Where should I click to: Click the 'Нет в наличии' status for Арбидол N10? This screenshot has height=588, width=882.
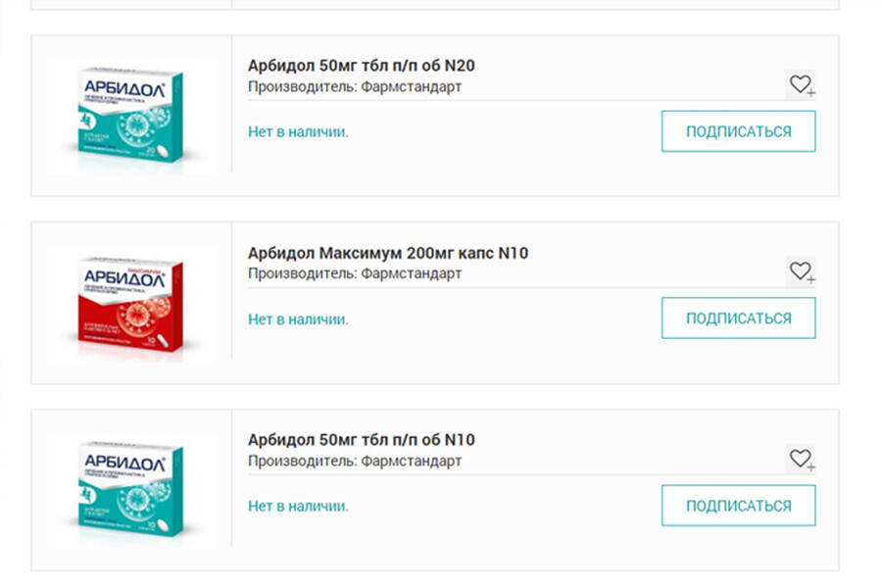pyautogui.click(x=298, y=506)
